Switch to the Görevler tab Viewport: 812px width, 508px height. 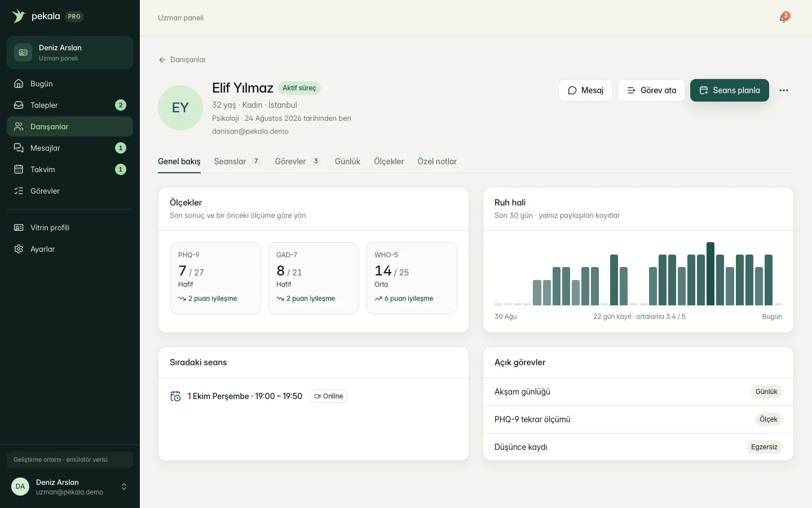click(x=297, y=161)
